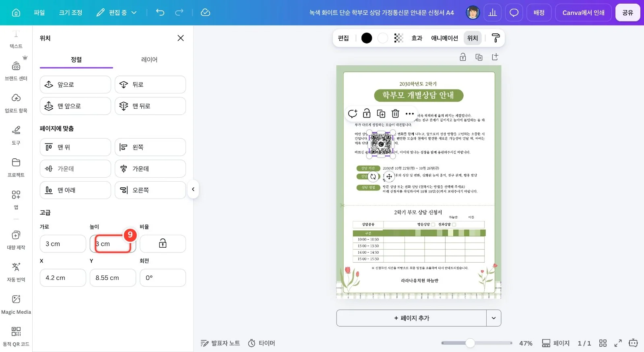Open the transparency checkerboard icon
The width and height of the screenshot is (644, 352).
tap(398, 38)
